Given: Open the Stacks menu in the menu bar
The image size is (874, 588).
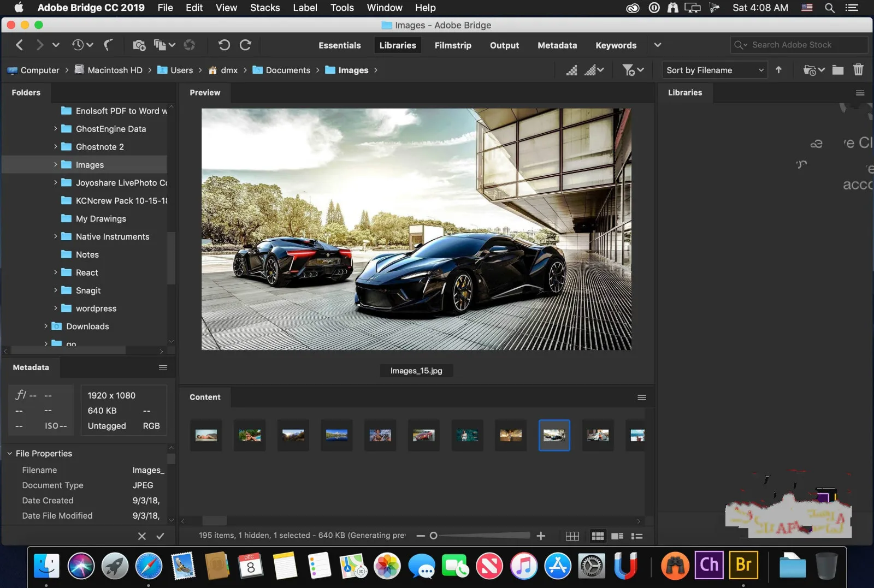Looking at the screenshot, I should 265,8.
